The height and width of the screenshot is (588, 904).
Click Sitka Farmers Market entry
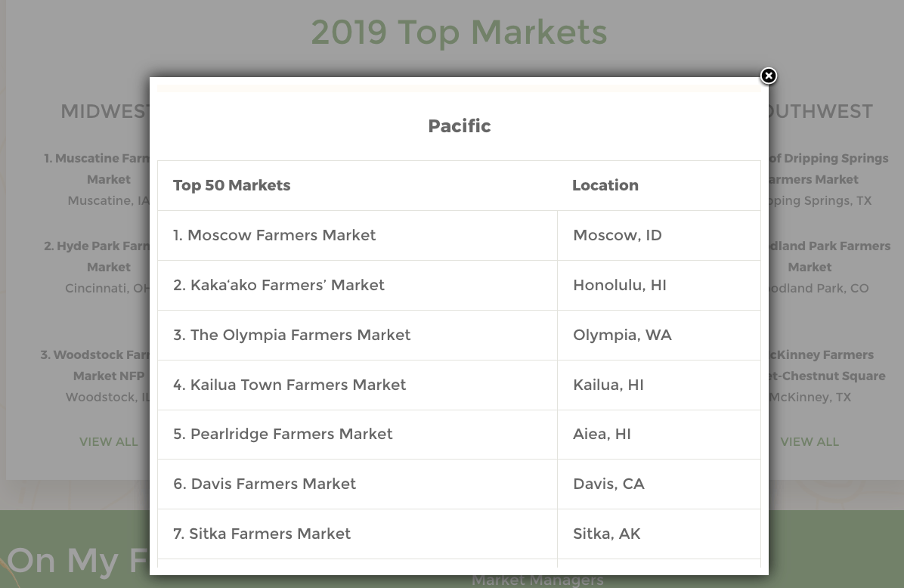262,534
